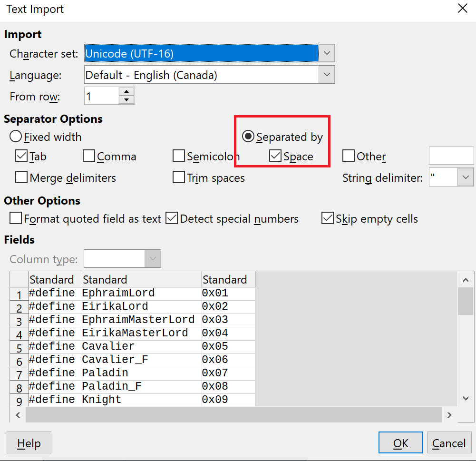Click the Other separator text field
This screenshot has width=476, height=461.
(451, 156)
